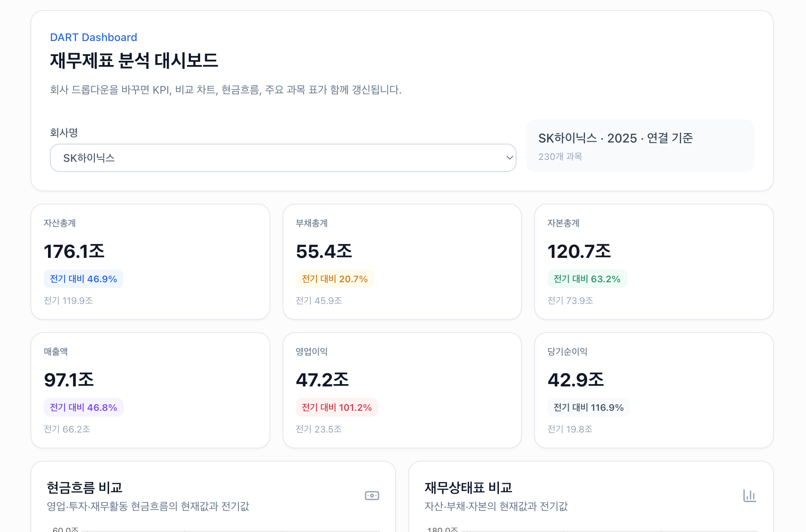Click the 영업이익 47.2조 card
This screenshot has height=532, width=806.
(x=402, y=390)
